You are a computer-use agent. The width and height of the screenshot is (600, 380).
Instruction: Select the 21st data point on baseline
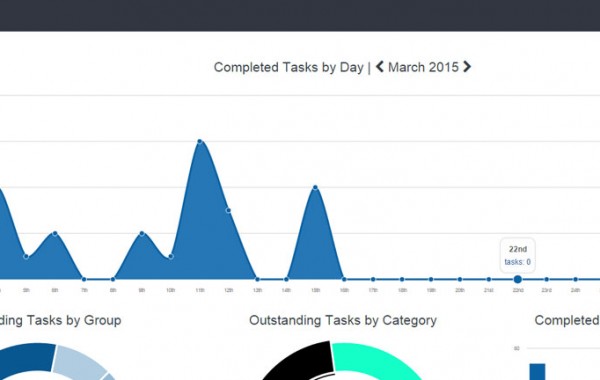tap(489, 279)
